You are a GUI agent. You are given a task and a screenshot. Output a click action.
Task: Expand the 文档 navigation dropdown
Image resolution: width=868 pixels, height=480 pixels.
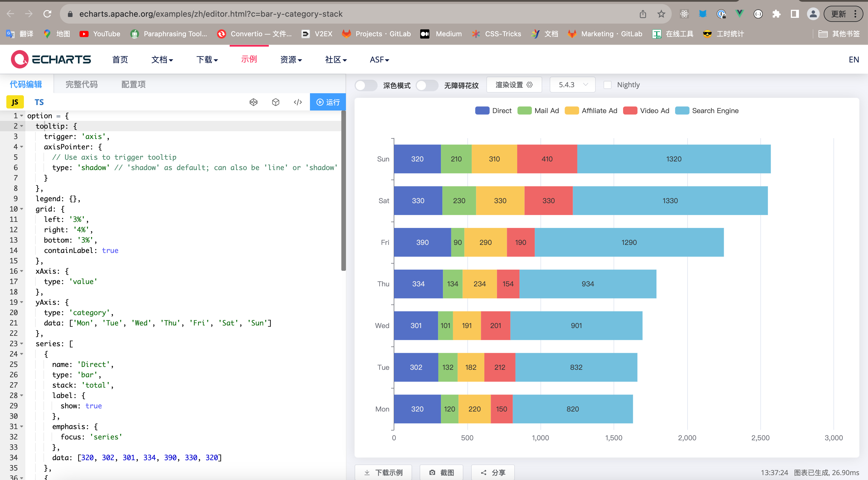click(162, 60)
